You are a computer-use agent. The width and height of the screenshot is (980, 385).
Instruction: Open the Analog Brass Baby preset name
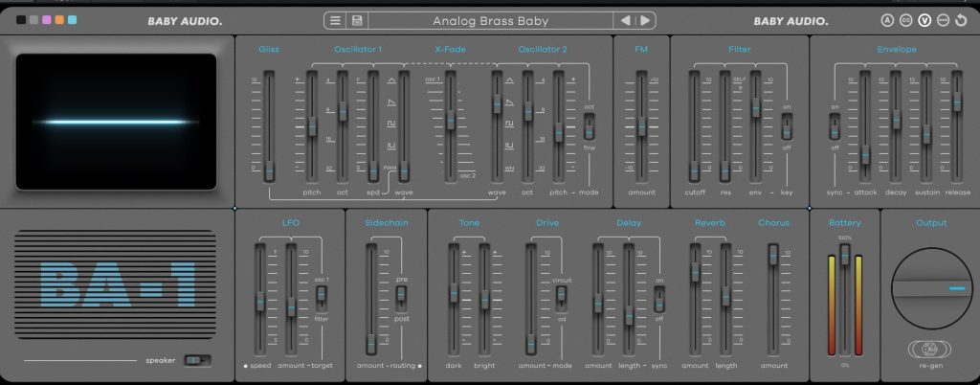[490, 20]
